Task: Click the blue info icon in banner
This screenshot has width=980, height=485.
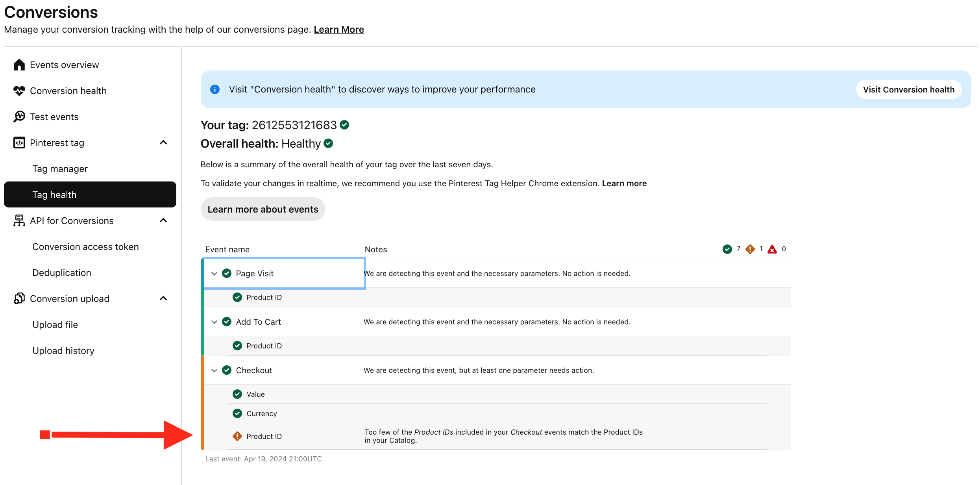Action: [215, 89]
